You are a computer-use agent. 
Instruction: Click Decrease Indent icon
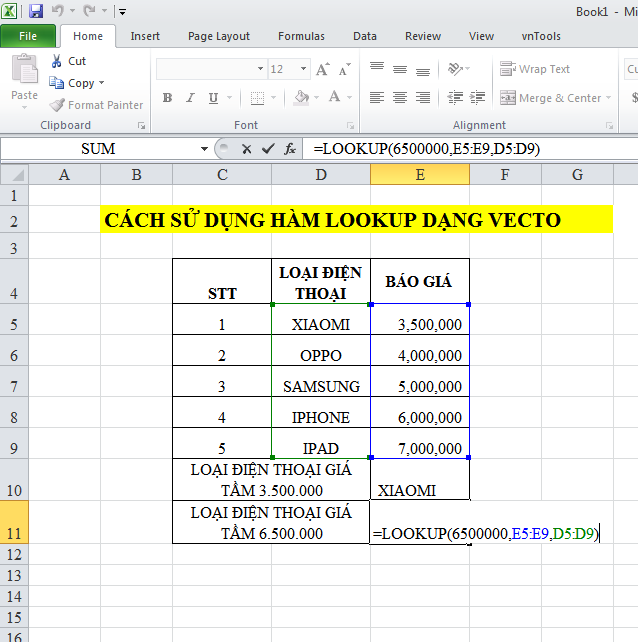(x=455, y=98)
